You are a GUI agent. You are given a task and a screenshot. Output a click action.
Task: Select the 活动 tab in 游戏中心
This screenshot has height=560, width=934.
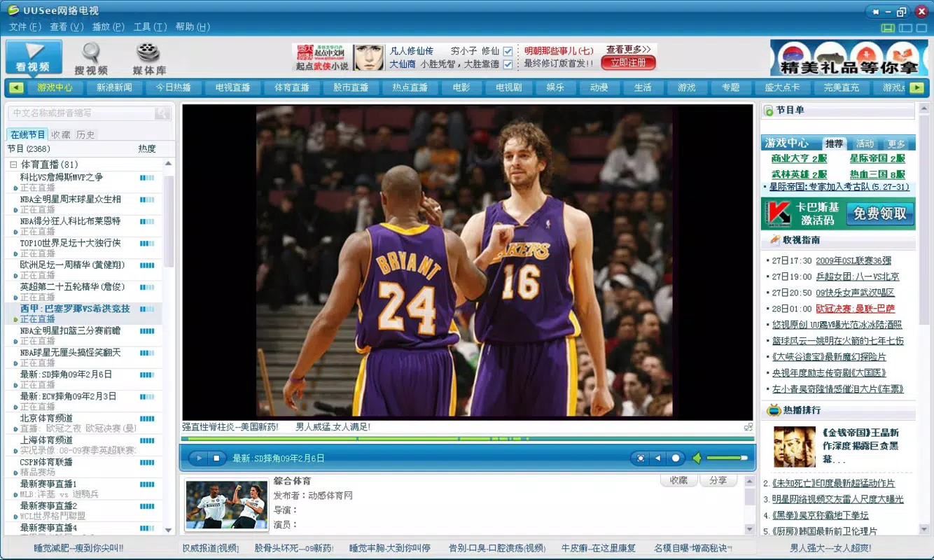[x=865, y=143]
